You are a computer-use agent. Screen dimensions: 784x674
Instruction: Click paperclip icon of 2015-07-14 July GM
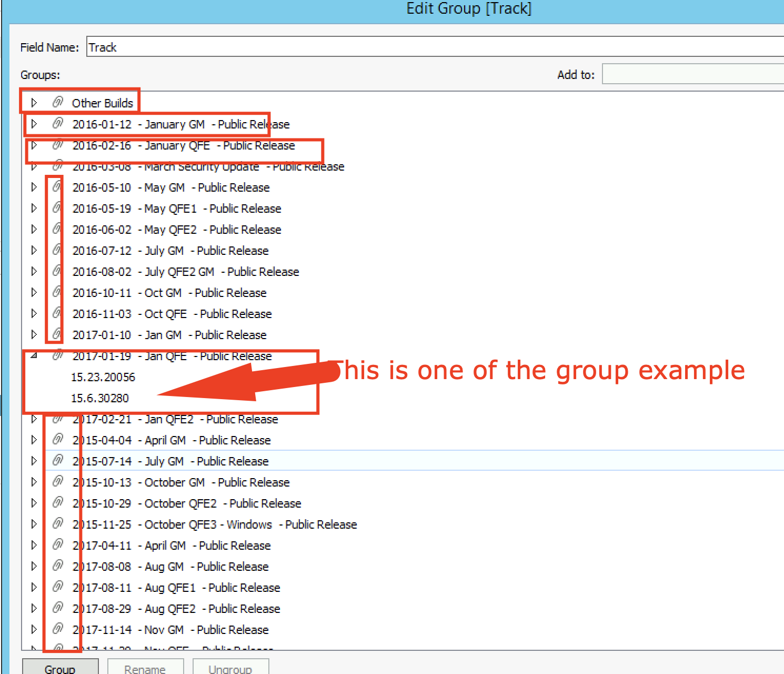tap(58, 460)
